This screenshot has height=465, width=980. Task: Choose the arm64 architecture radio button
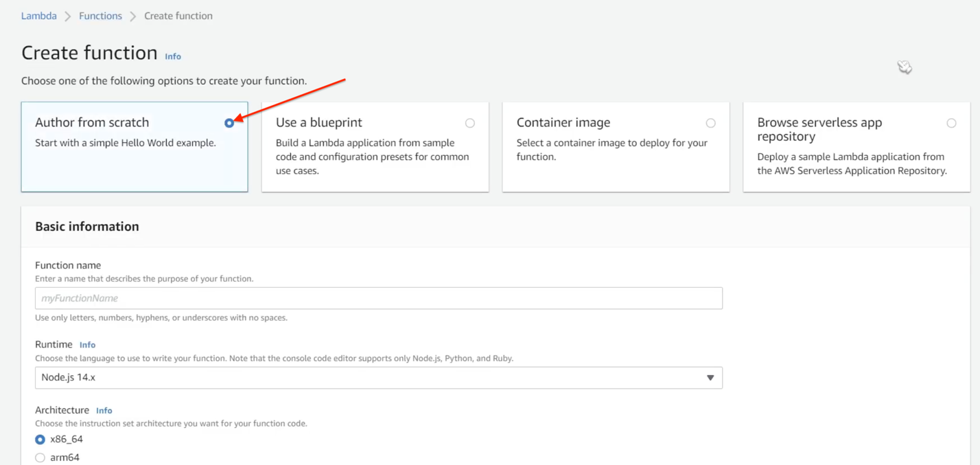click(40, 457)
